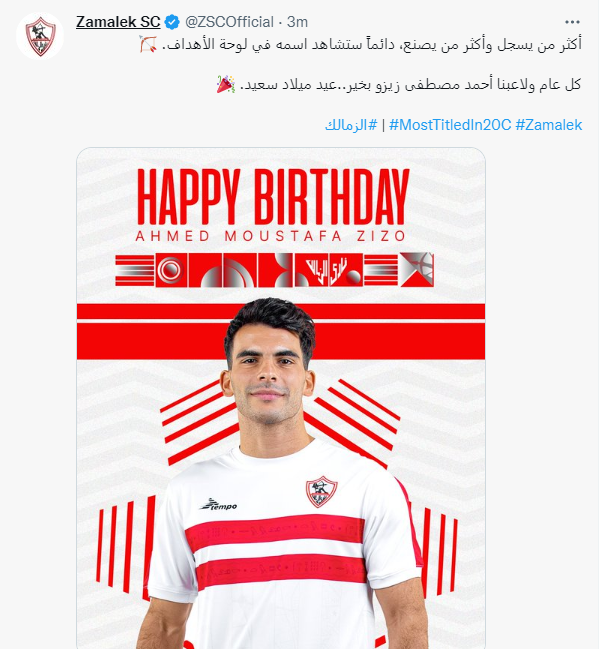Screen dimensions: 603x649
Task: Click the Arabic #الزمالك hashtag
Action: click(351, 125)
